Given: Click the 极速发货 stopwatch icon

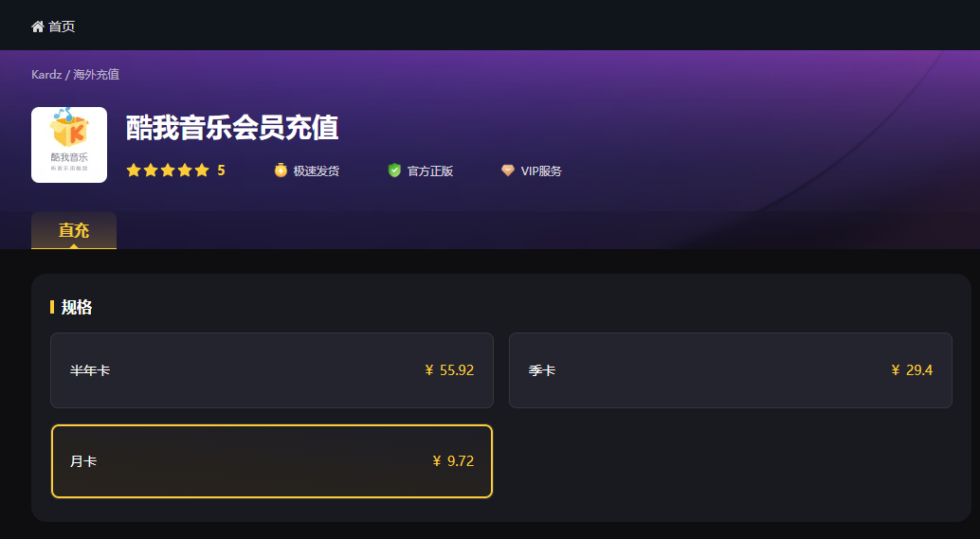Looking at the screenshot, I should pyautogui.click(x=281, y=170).
